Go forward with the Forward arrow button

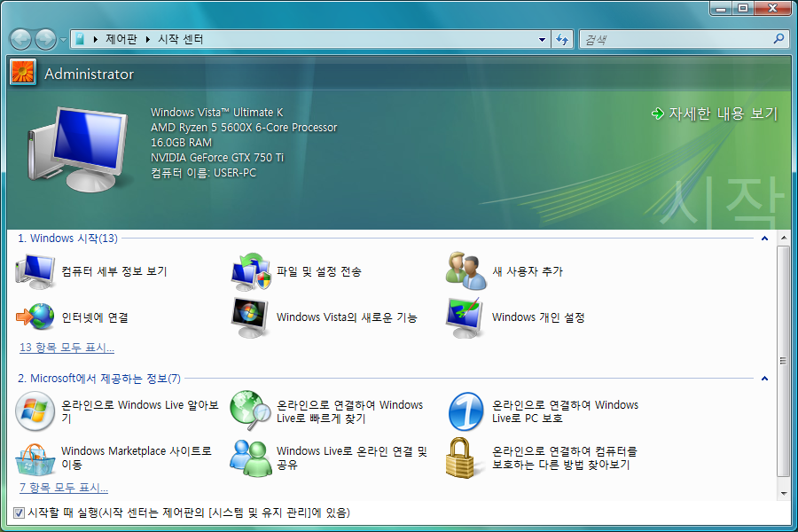pyautogui.click(x=45, y=39)
